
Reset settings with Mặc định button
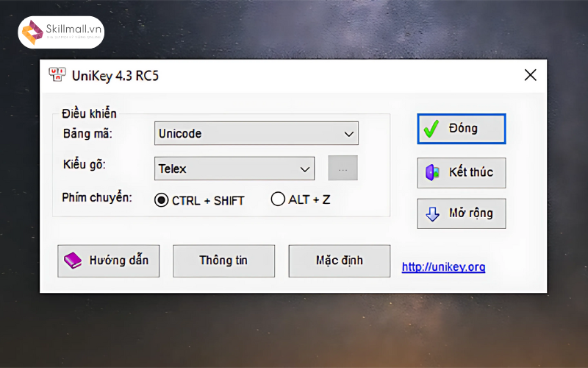[340, 261]
